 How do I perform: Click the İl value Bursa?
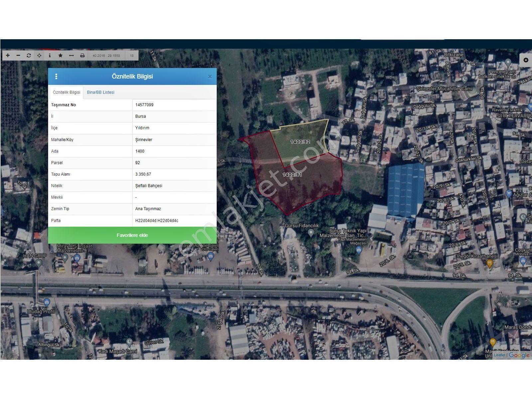(x=141, y=116)
